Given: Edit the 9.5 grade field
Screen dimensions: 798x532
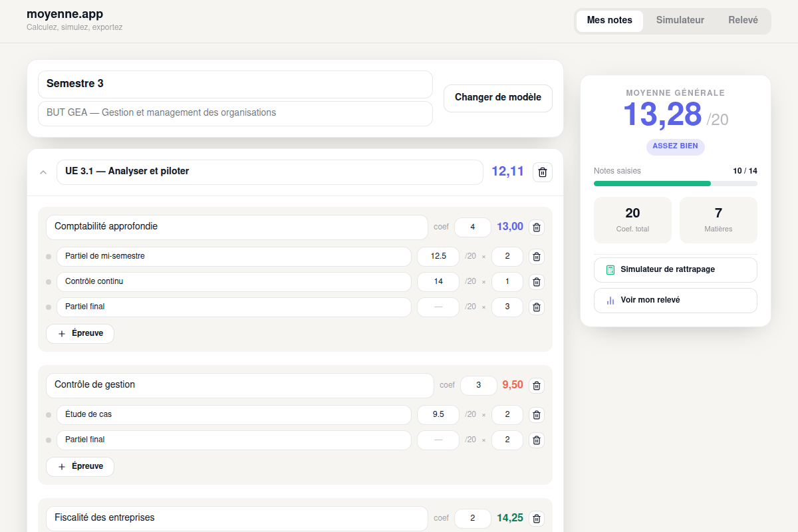Looking at the screenshot, I should click(x=438, y=415).
